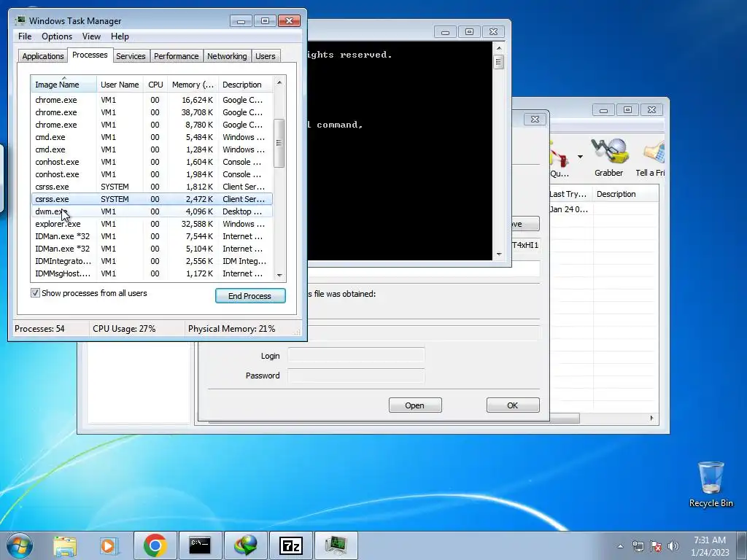Switch to the Networking tab
This screenshot has height=560, width=747.
[x=227, y=56]
